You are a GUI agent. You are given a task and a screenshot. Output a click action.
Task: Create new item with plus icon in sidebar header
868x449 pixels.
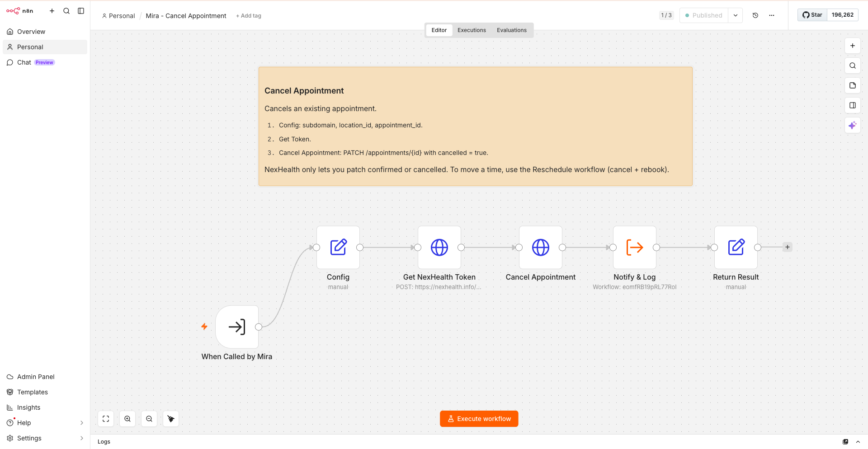[x=52, y=11]
